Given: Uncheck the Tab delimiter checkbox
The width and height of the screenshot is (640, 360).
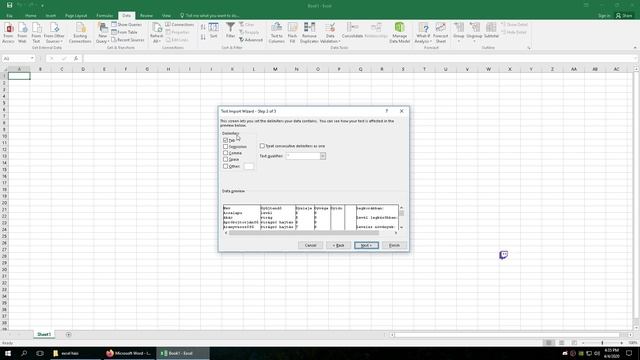Looking at the screenshot, I should click(225, 140).
